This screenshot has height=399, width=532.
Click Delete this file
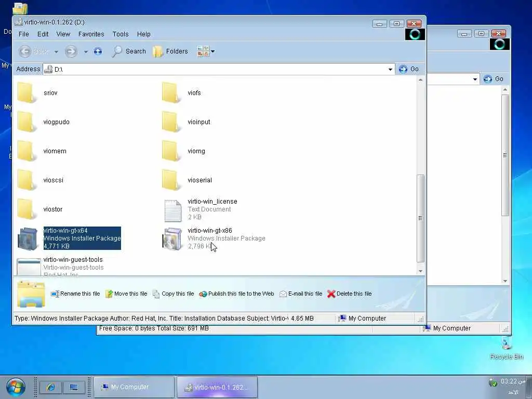click(350, 294)
